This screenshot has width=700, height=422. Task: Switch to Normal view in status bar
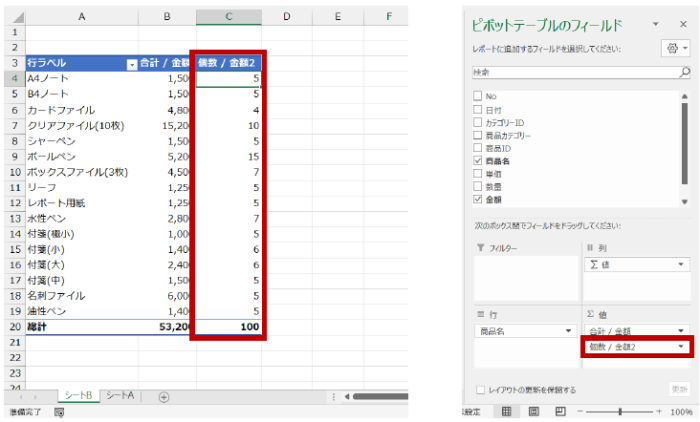pos(507,411)
